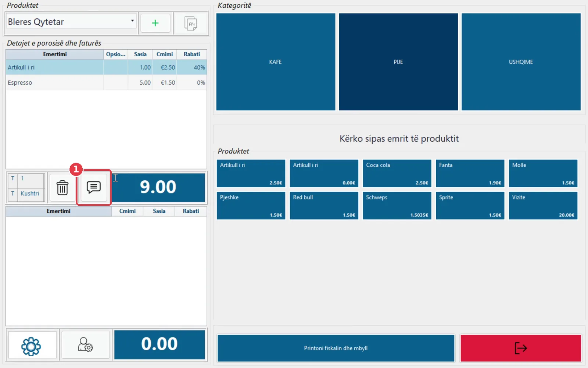Click the Rabati header in lower table
Viewport: 588px width, 368px height.
pos(191,211)
